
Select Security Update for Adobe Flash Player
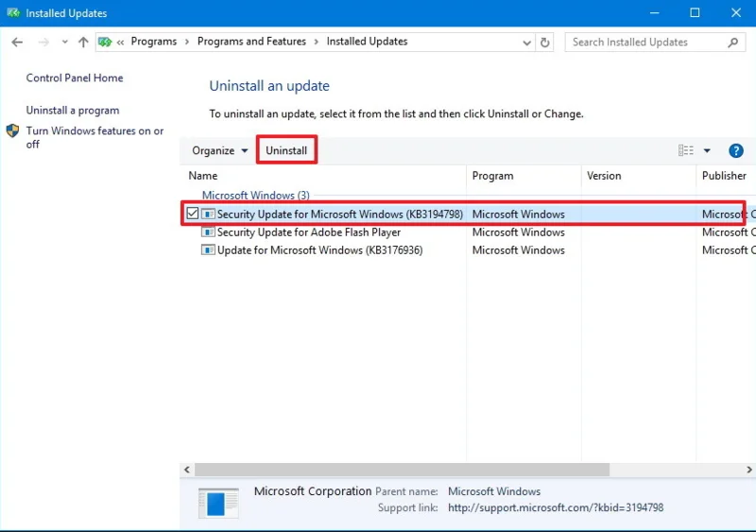click(x=309, y=232)
